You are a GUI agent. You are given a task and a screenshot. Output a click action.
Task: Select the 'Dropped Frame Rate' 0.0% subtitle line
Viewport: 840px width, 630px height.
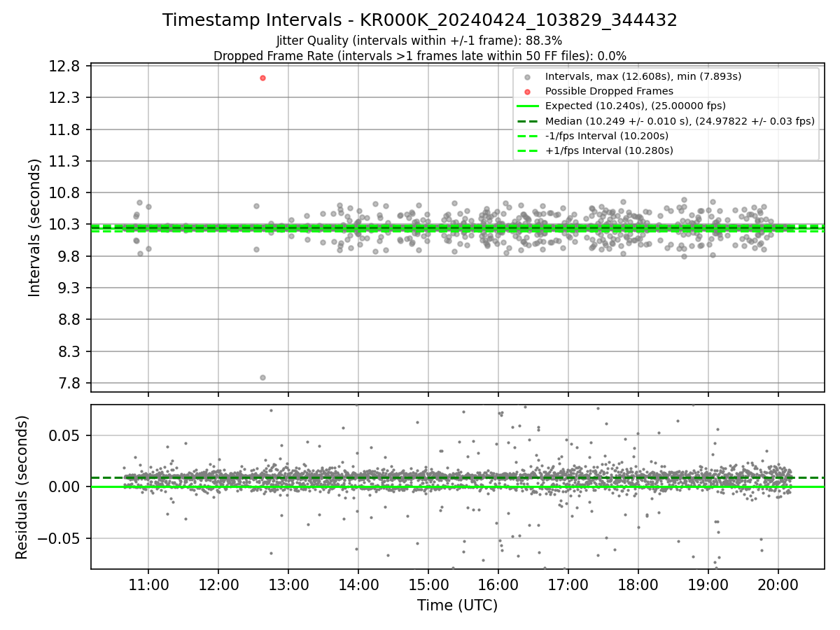click(420, 55)
